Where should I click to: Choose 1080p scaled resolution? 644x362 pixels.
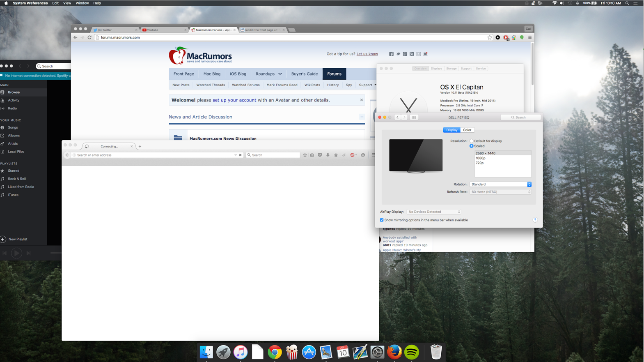pos(503,158)
